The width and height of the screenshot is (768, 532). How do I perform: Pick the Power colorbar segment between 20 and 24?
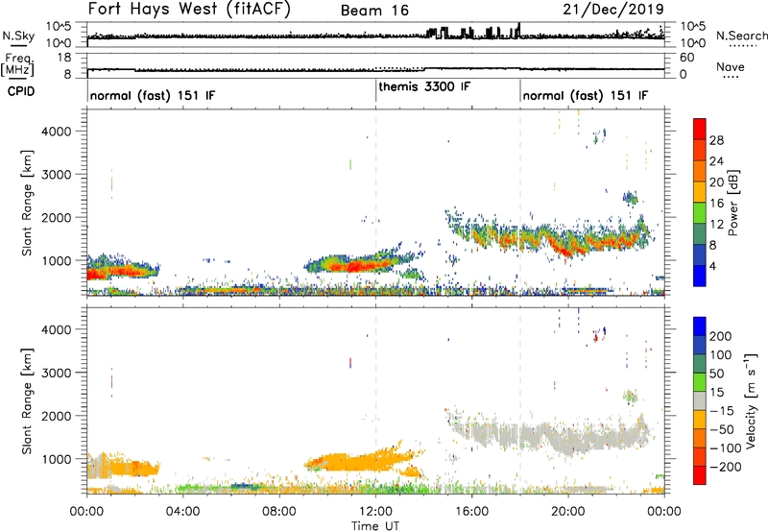tap(700, 171)
